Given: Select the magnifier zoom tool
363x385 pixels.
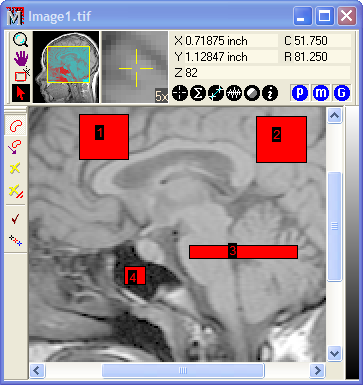Looking at the screenshot, I should (21, 40).
